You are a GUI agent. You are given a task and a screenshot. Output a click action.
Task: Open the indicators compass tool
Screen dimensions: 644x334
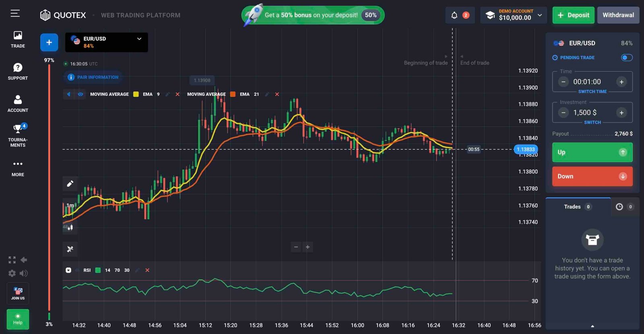70,249
